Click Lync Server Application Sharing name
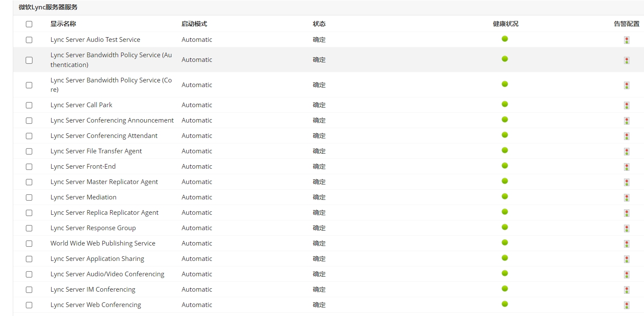 click(x=97, y=259)
